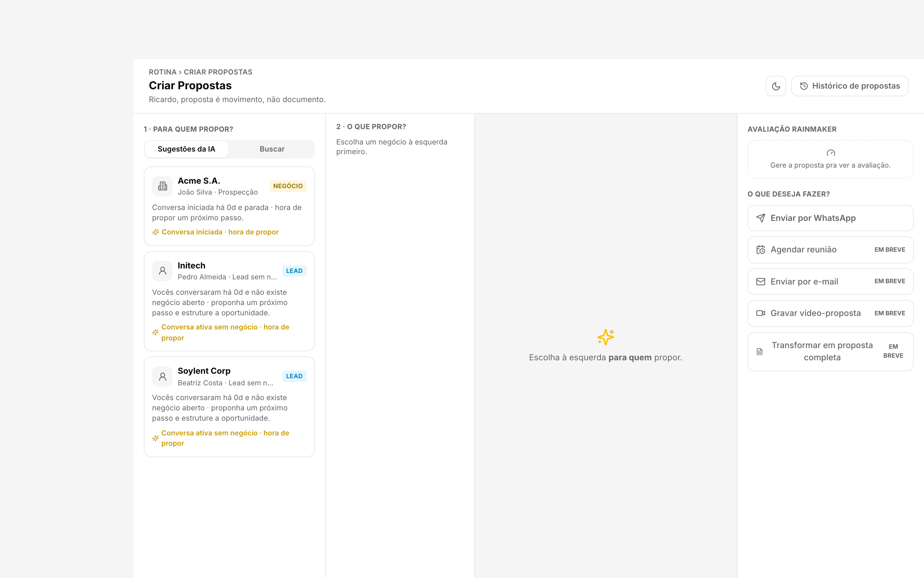Click the document icon in Transformar option
This screenshot has width=924, height=578.
pyautogui.click(x=759, y=352)
